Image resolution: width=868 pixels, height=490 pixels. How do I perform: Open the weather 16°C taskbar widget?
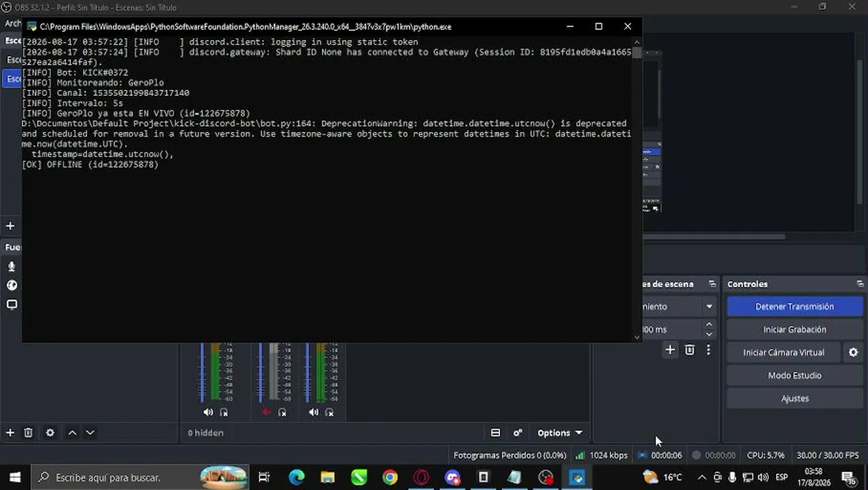tap(663, 478)
